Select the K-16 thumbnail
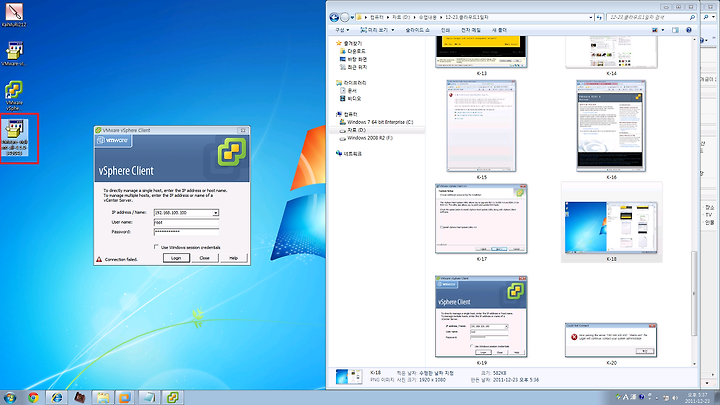Image resolution: width=720 pixels, height=405 pixels. (x=611, y=129)
